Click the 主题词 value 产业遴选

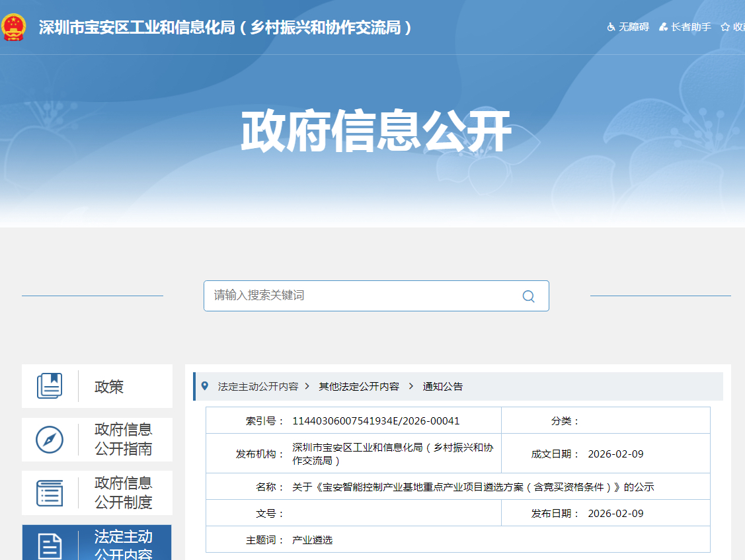pos(312,540)
